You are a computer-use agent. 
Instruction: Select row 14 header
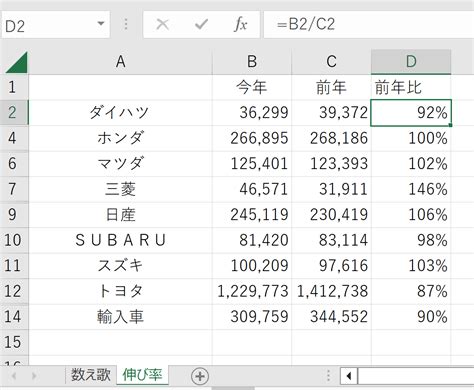pyautogui.click(x=14, y=317)
